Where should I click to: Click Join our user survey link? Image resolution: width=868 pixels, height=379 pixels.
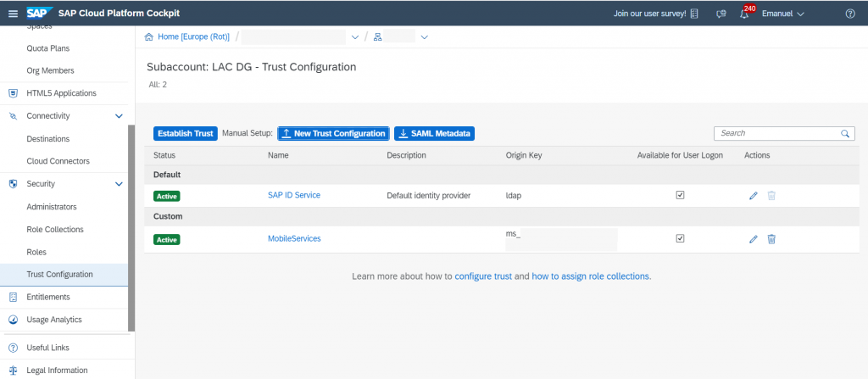click(x=650, y=14)
